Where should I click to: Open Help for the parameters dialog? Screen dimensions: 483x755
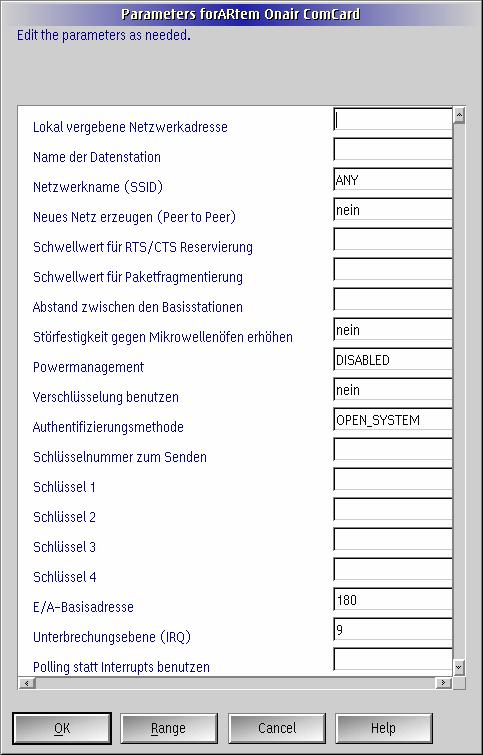384,728
